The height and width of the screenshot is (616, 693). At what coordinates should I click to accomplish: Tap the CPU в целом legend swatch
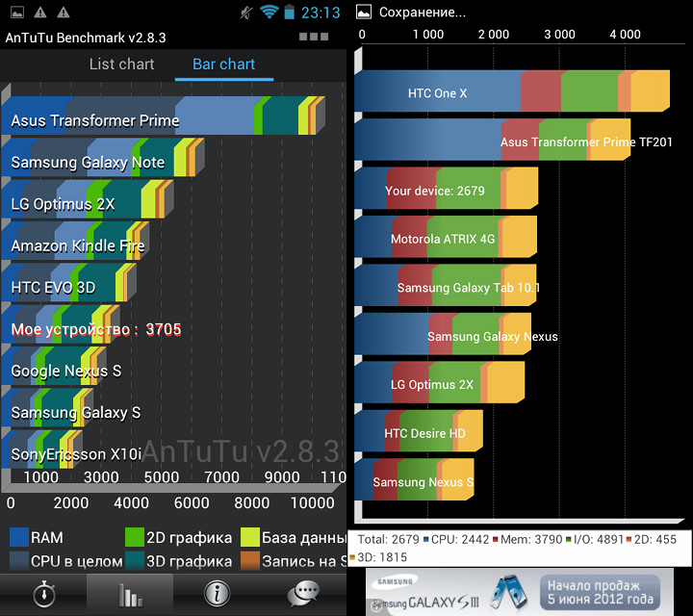pos(19,561)
